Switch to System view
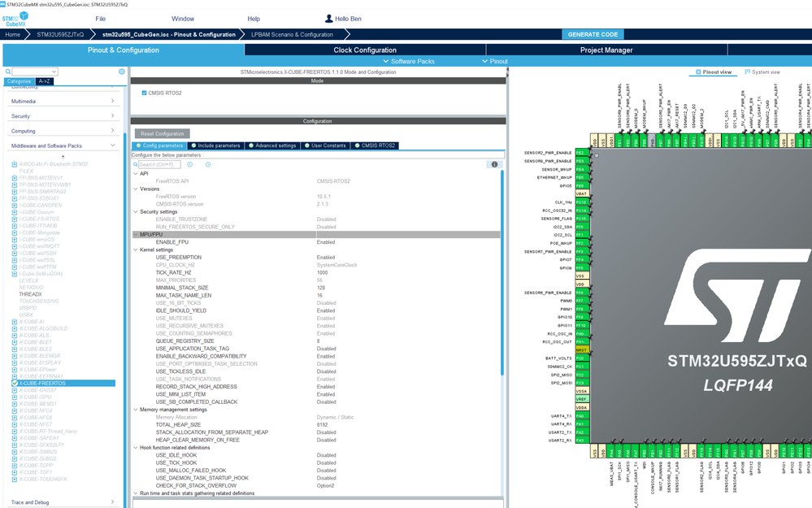Viewport: 812px width, 508px height. (762, 72)
